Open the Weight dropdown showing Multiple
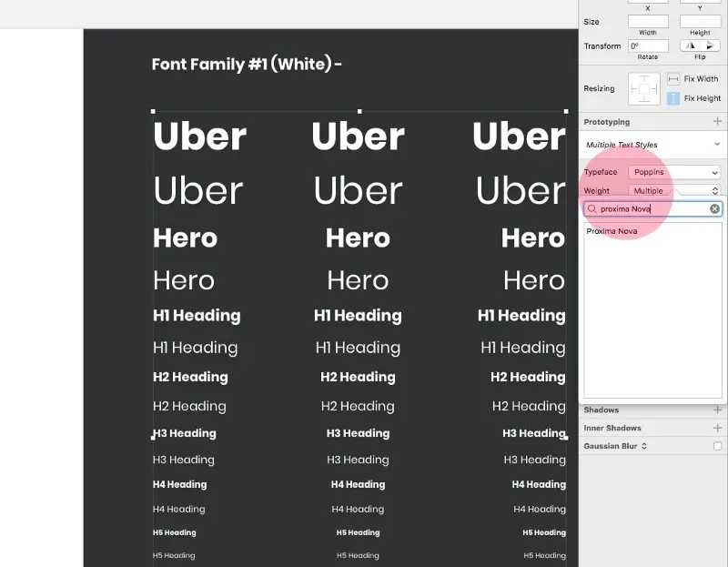The height and width of the screenshot is (567, 728). (674, 191)
